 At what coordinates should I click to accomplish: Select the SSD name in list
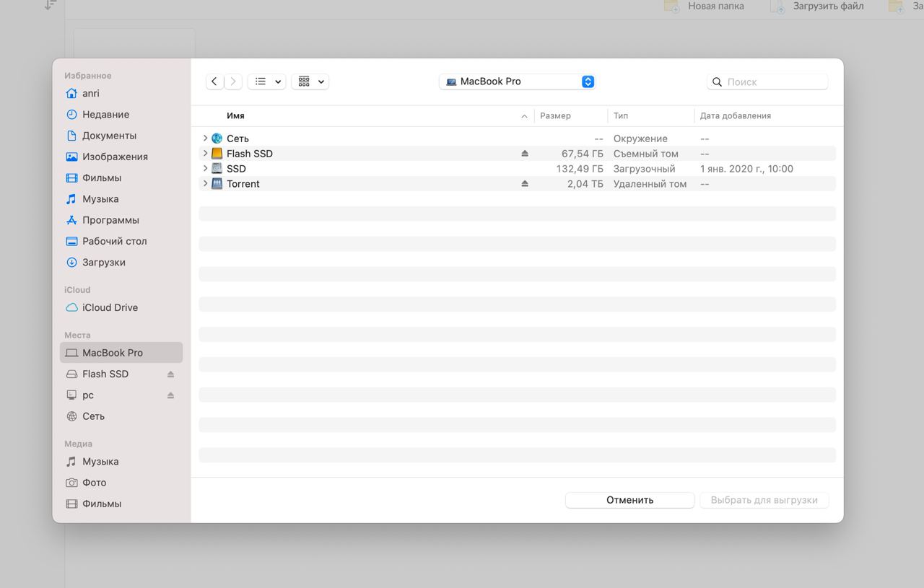point(236,169)
